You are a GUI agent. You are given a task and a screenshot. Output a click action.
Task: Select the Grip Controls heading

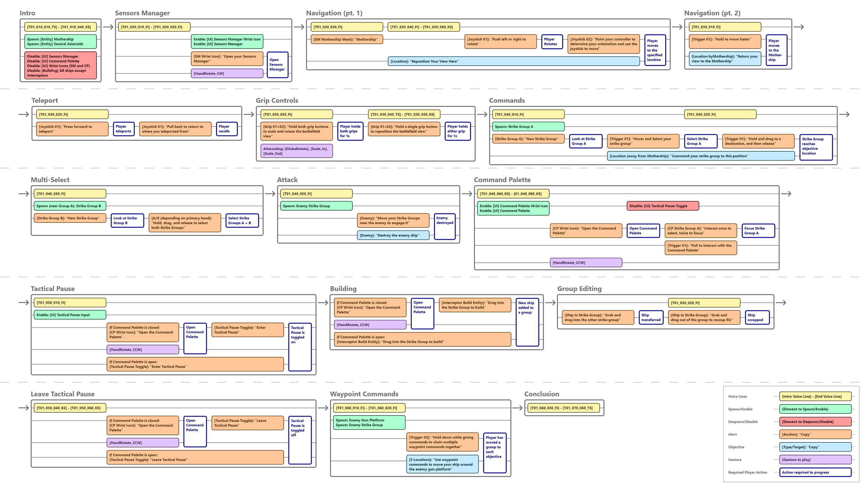pyautogui.click(x=277, y=101)
